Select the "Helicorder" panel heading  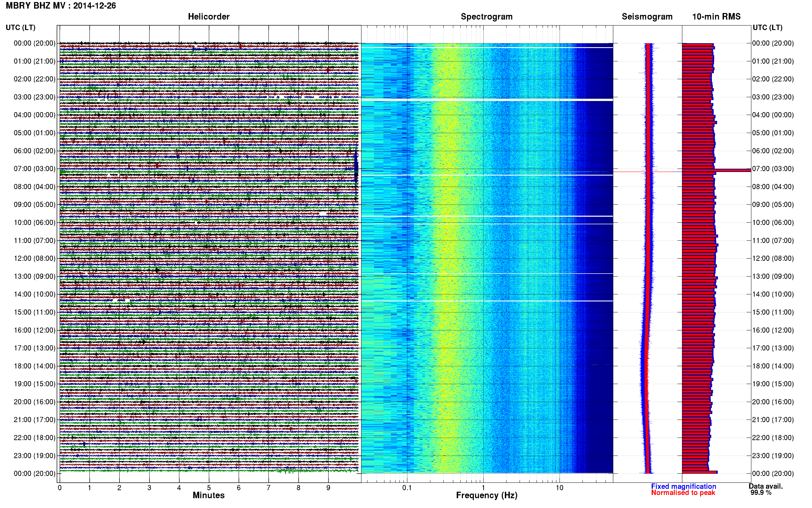208,16
